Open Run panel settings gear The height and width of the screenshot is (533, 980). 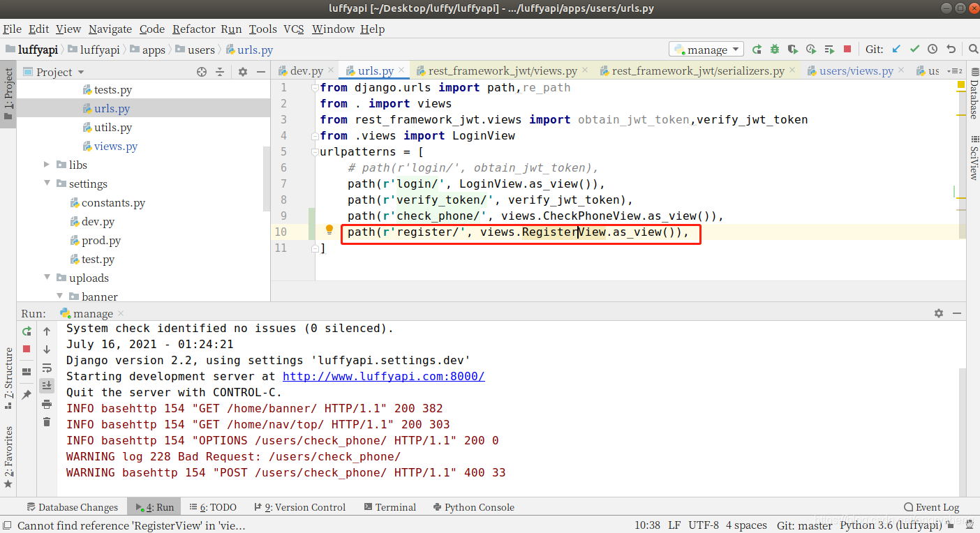pos(939,313)
